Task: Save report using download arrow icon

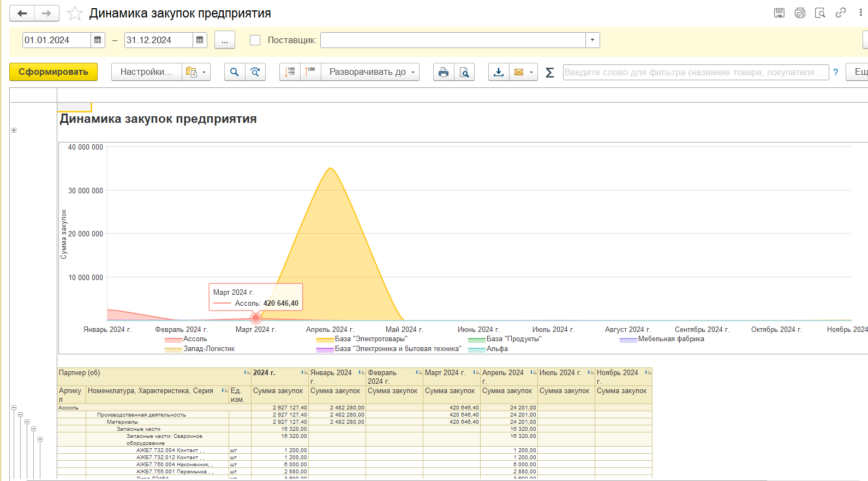Action: coord(499,72)
